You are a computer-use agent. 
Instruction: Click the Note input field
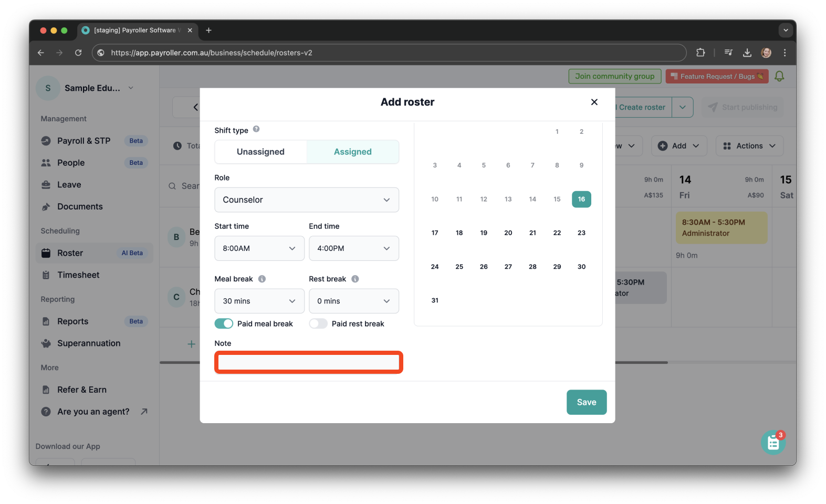309,362
